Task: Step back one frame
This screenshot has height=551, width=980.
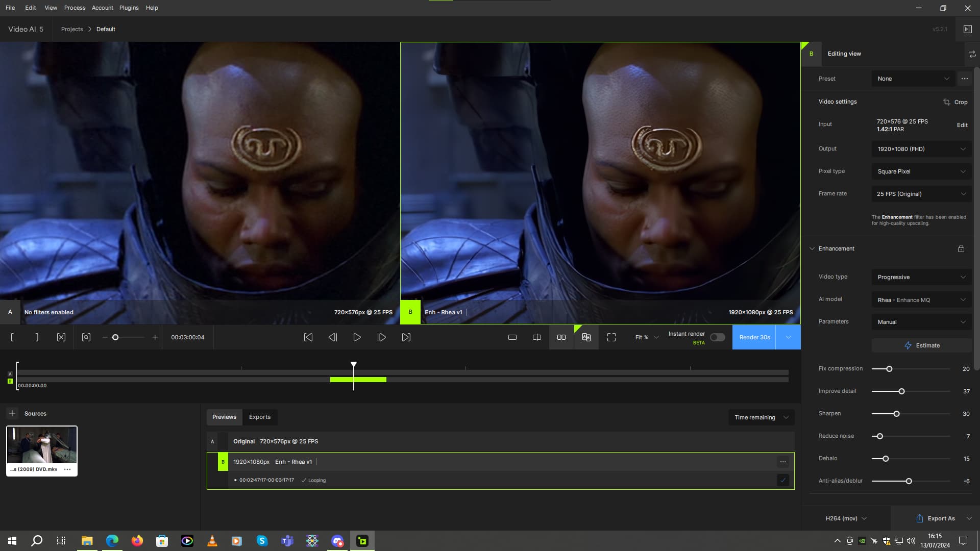Action: (x=333, y=337)
